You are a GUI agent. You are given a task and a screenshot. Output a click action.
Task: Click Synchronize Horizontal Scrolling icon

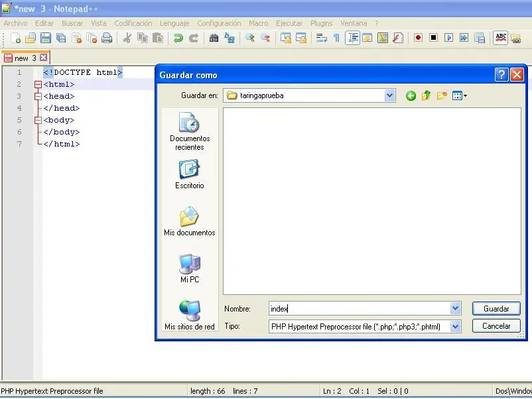tap(301, 38)
